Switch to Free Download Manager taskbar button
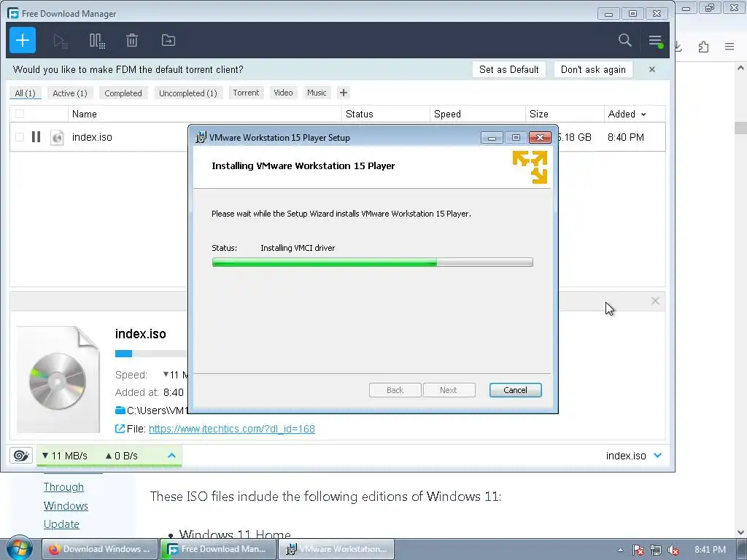Viewport: 747px width, 560px height. point(218,549)
